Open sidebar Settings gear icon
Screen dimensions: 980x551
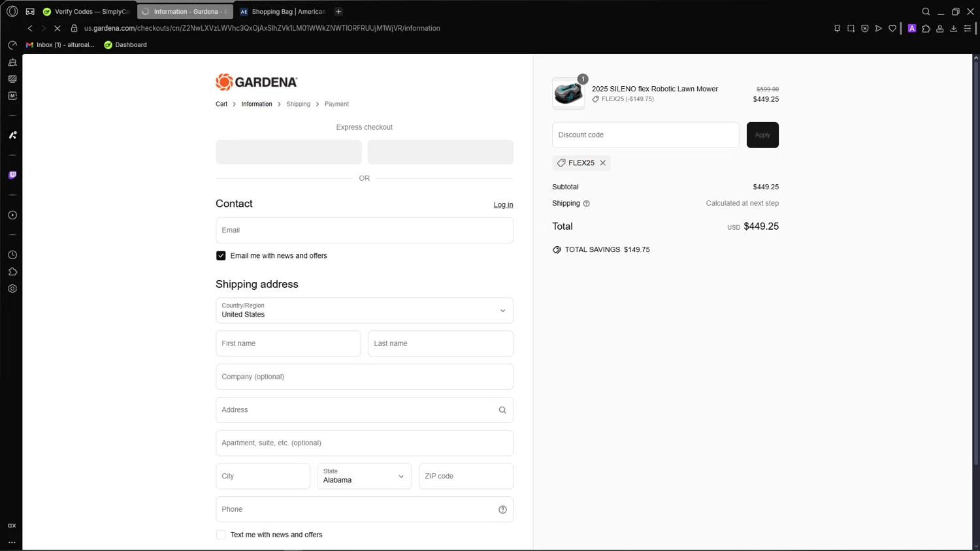pyautogui.click(x=12, y=289)
